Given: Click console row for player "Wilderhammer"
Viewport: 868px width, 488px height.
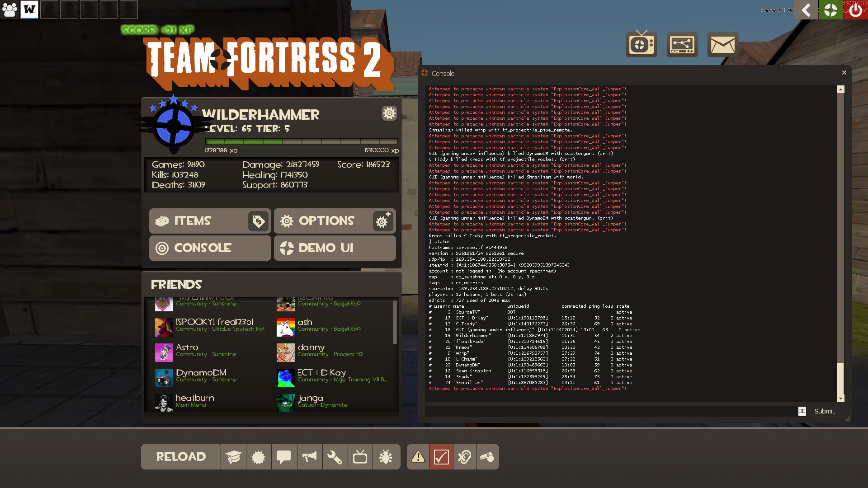Looking at the screenshot, I should point(530,336).
